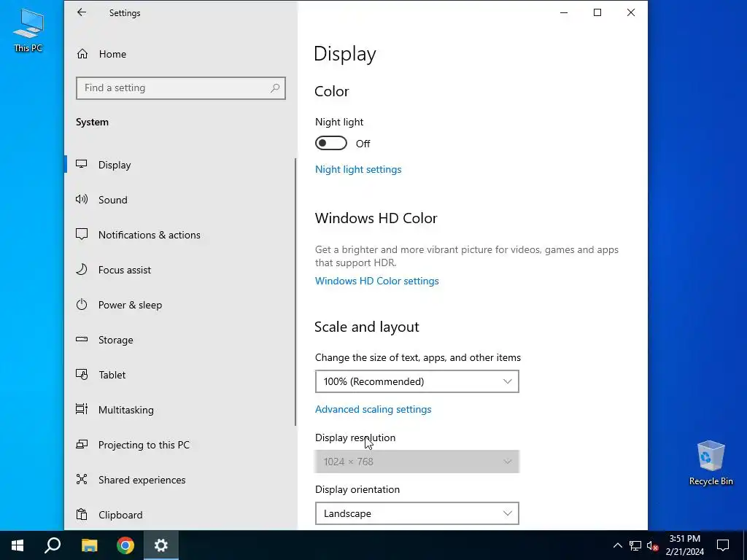This screenshot has height=560, width=747.
Task: Open File Explorer from taskbar
Action: [89, 545]
